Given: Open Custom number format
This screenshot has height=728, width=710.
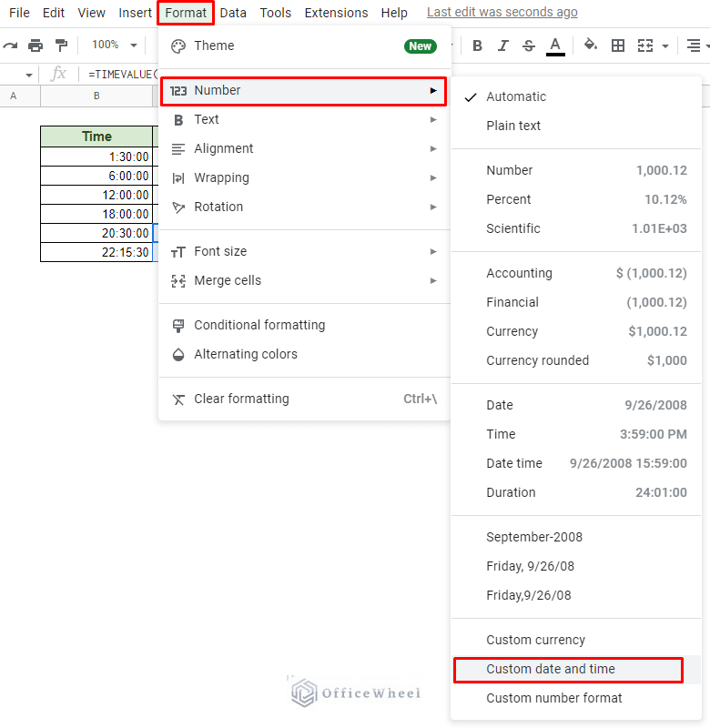Looking at the screenshot, I should click(576, 698).
